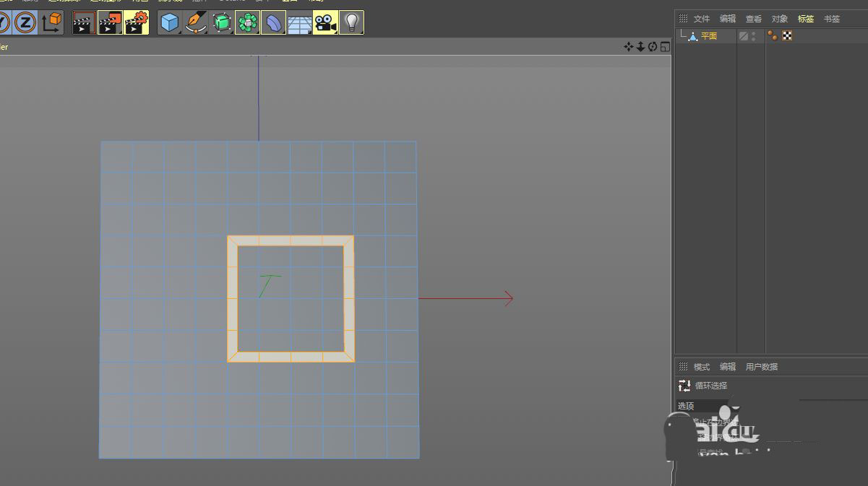This screenshot has width=868, height=486.
Task: Toggle editor visibility dots for 平面
Action: tap(754, 36)
